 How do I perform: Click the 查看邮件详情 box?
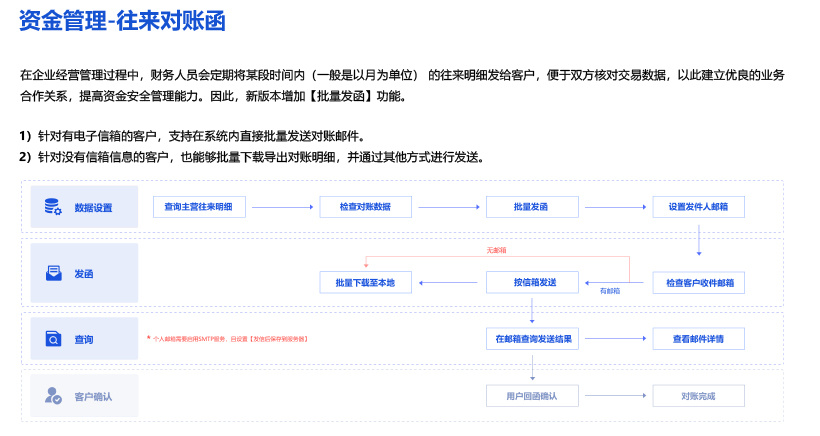tap(698, 339)
